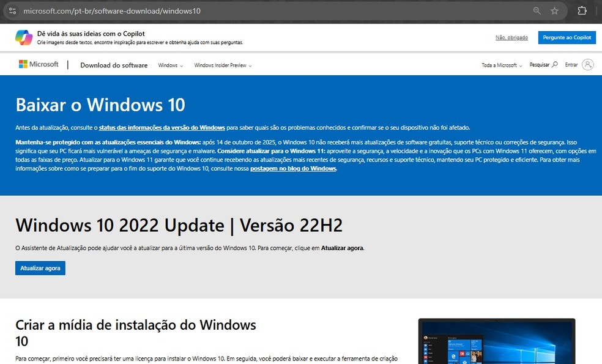Click the site information icon in address bar
The image size is (602, 364).
(x=12, y=11)
